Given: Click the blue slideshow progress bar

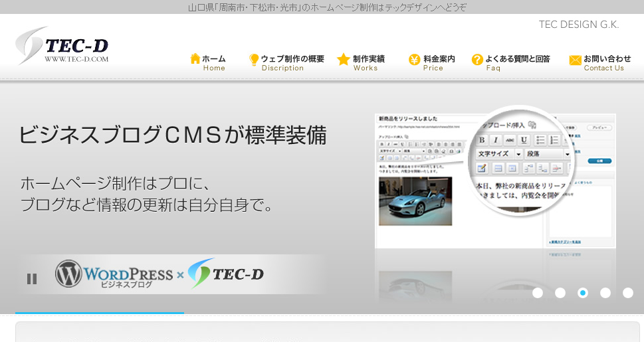Looking at the screenshot, I should tap(100, 313).
